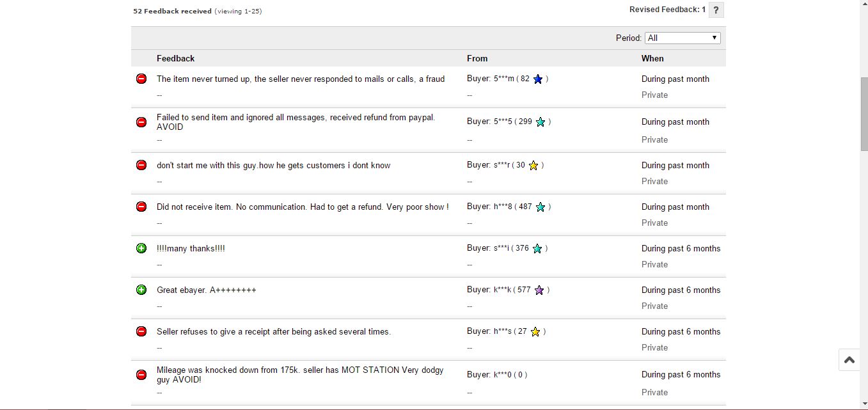Click the scroll-to-top arrow button
This screenshot has width=868, height=410.
849,360
